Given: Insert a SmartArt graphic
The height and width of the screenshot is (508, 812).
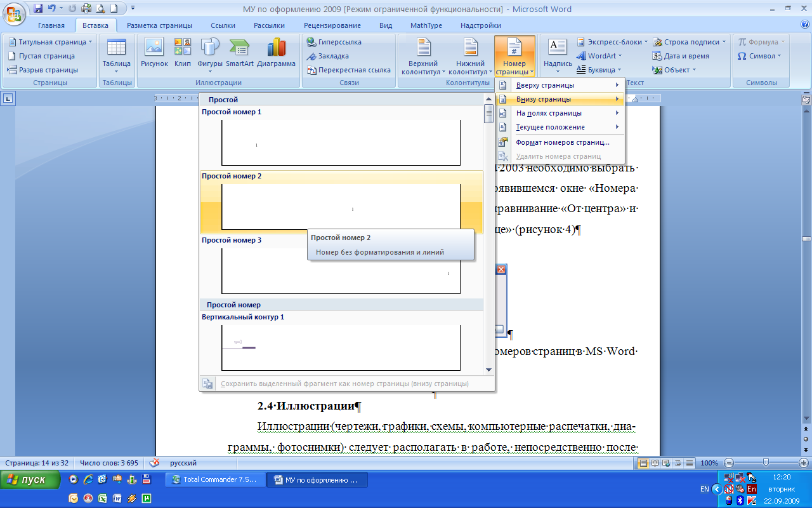Looking at the screenshot, I should 240,53.
